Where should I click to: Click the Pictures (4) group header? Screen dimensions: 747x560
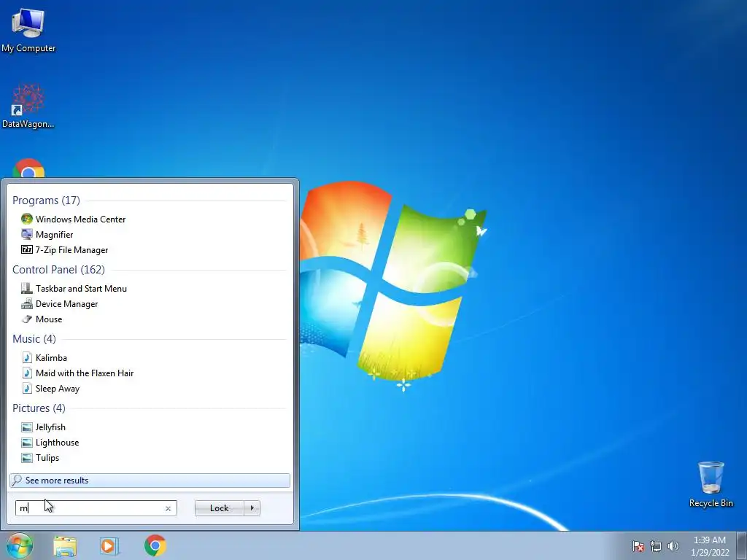[x=39, y=408]
